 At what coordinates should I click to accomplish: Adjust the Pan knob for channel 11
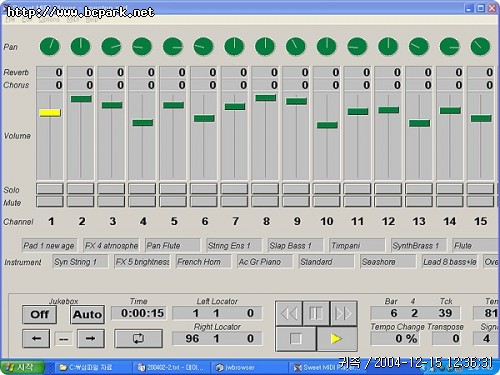click(x=357, y=46)
